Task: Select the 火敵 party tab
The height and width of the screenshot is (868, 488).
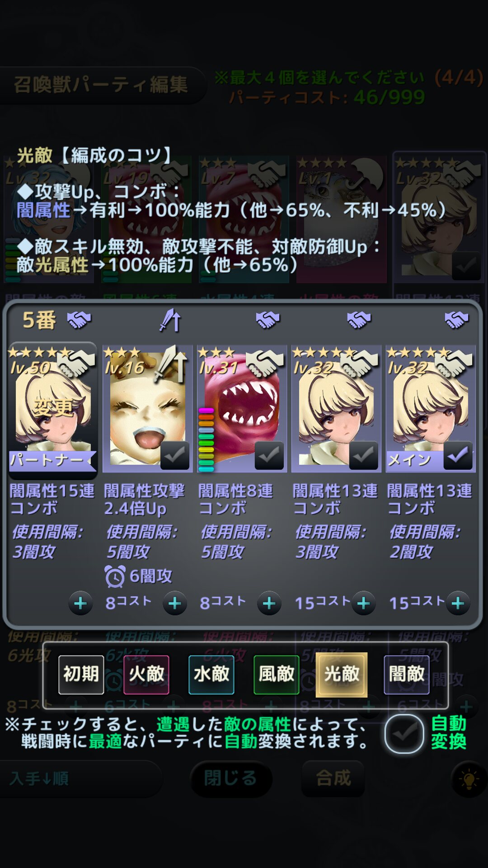Action: coord(146,675)
